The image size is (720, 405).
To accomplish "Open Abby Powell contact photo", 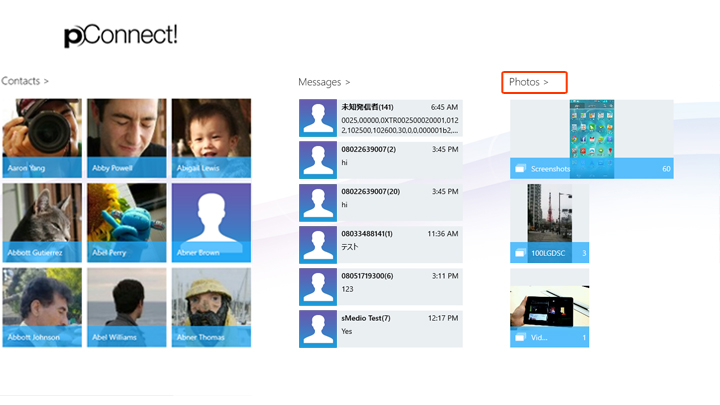I will [126, 138].
